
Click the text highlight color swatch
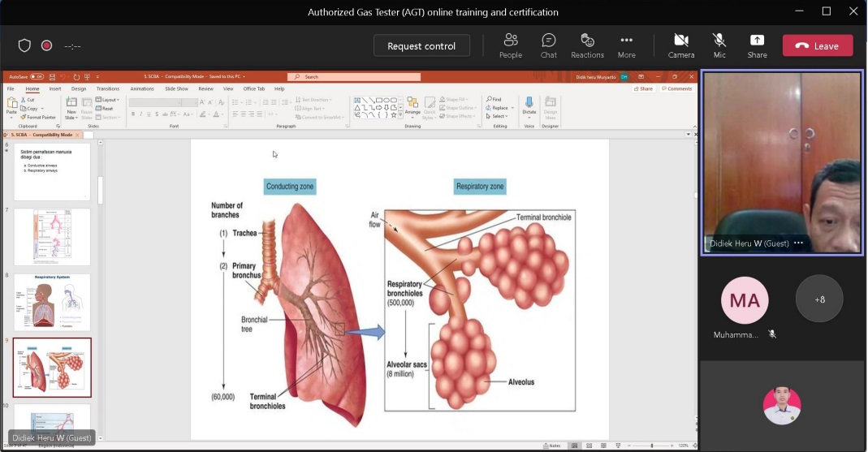click(x=203, y=114)
